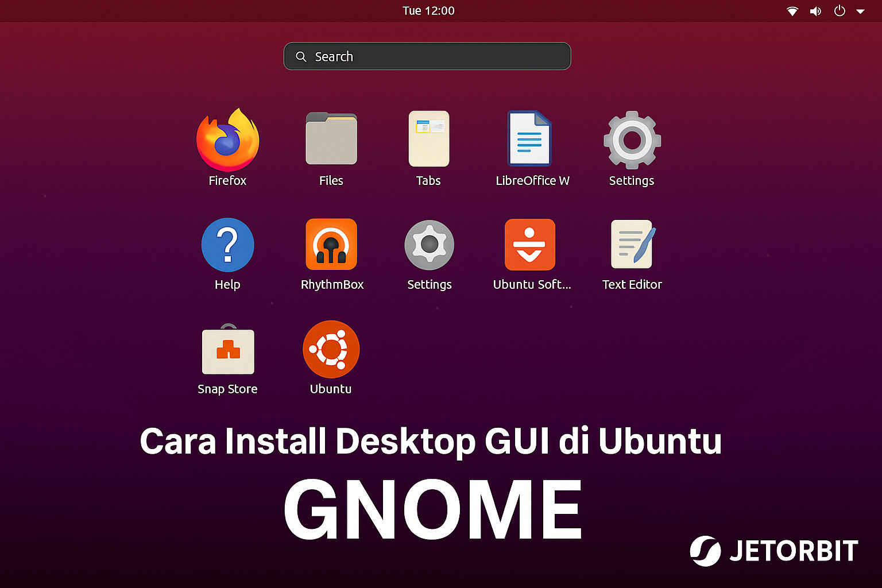This screenshot has height=588, width=882.
Task: Launch LibreOffice Writer
Action: pyautogui.click(x=529, y=138)
